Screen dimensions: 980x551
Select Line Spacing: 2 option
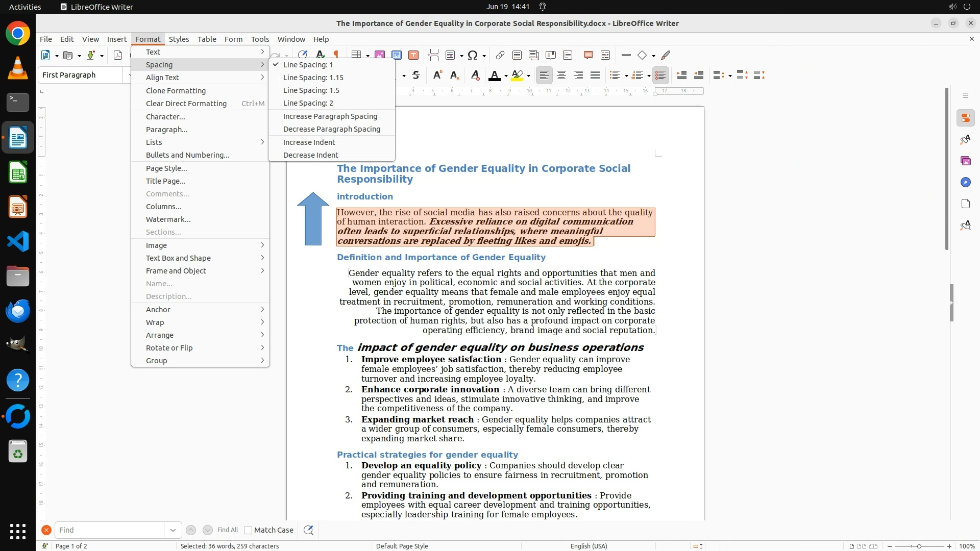pos(308,103)
